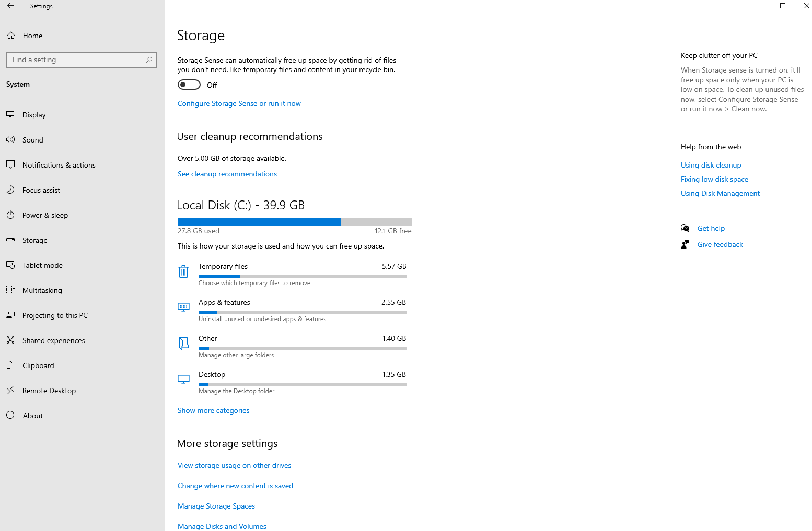Expand Show more categories

tap(213, 410)
